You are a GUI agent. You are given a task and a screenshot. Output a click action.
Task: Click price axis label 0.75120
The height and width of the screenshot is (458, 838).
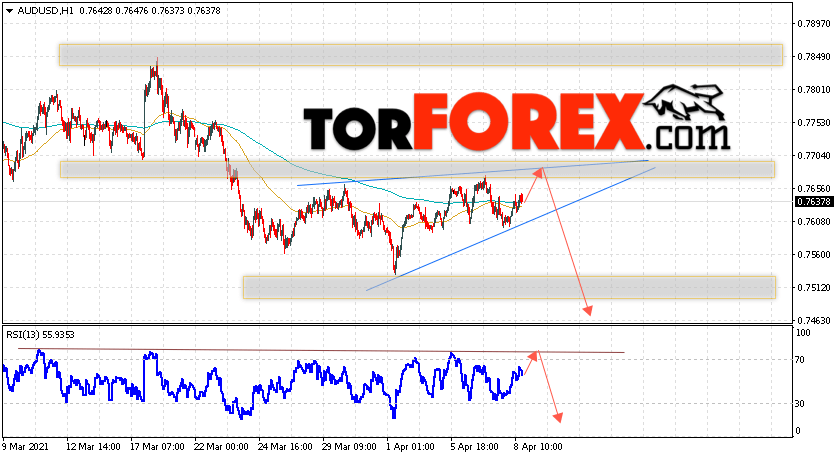(x=814, y=288)
